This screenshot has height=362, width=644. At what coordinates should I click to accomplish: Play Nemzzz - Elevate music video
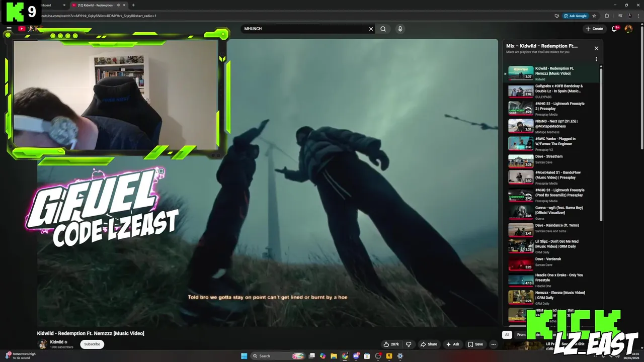point(552,298)
